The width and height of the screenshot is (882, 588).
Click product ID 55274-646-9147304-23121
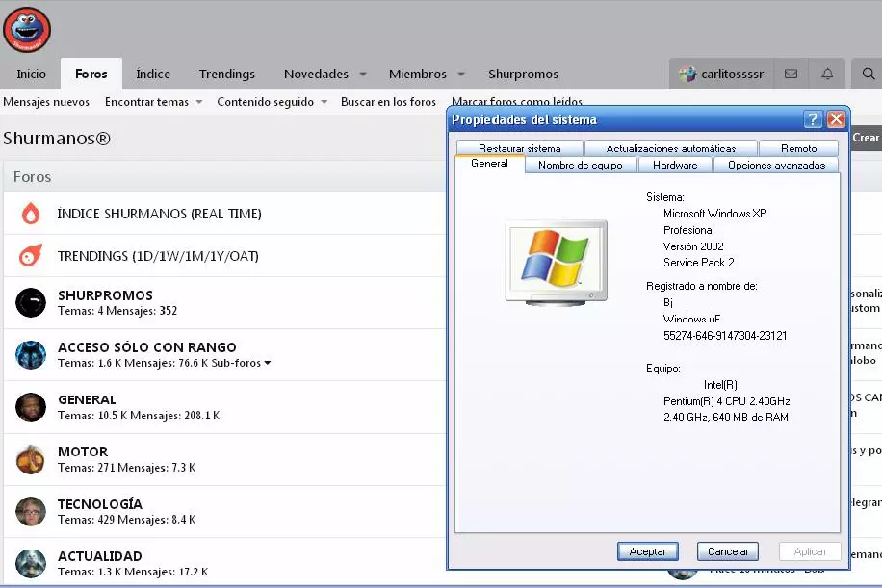coord(725,336)
